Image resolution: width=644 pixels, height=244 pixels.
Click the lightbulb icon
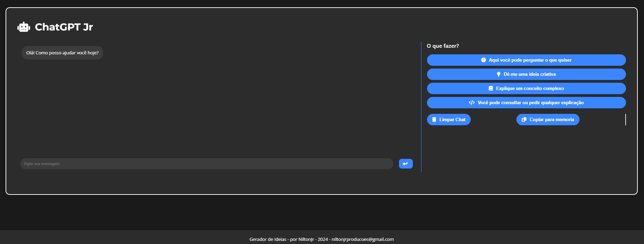click(x=498, y=74)
